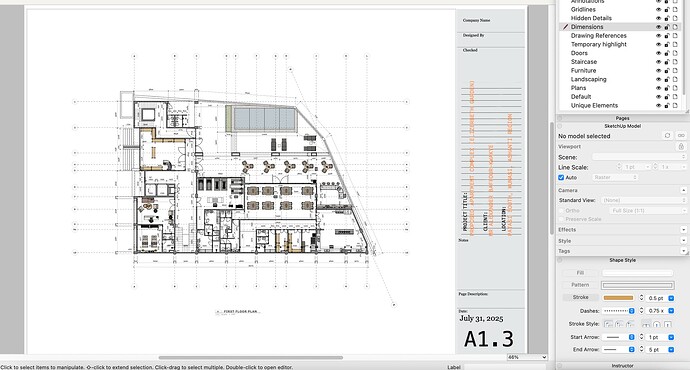Screen dimensions: 690x370
Task: Open the dash scale 0.75 x dropdown
Action: pyautogui.click(x=671, y=311)
